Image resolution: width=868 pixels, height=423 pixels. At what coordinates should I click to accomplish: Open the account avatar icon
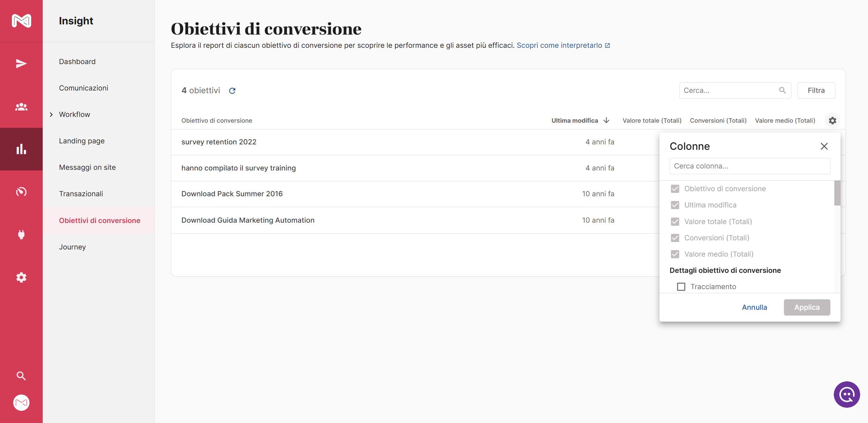coord(21,403)
